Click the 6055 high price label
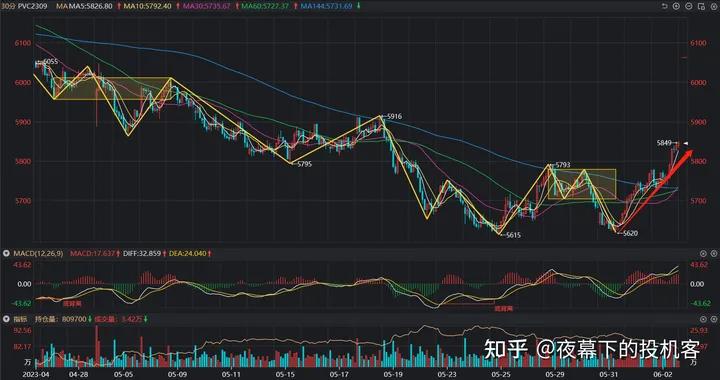 pyautogui.click(x=51, y=61)
